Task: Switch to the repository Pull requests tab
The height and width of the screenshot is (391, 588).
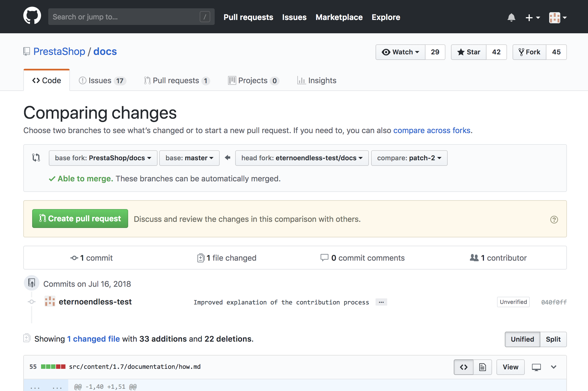Action: (177, 80)
